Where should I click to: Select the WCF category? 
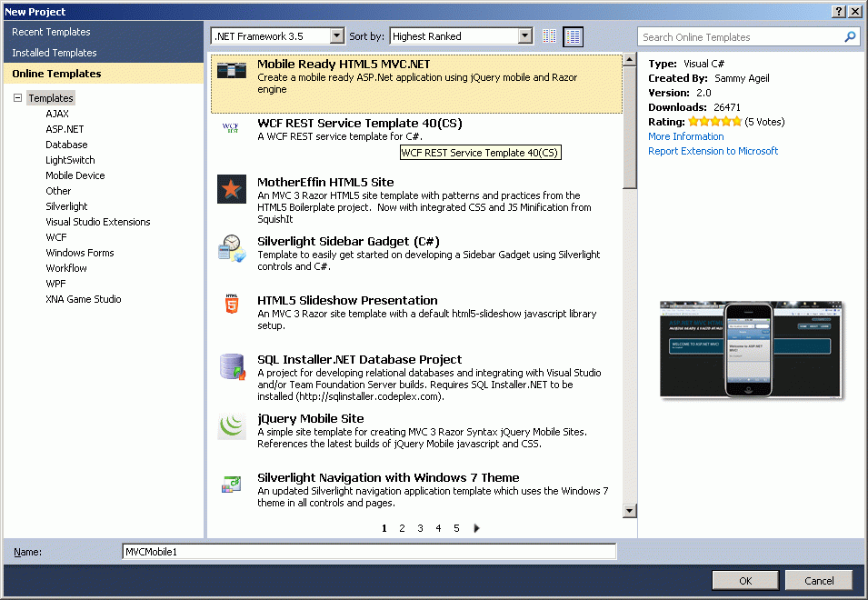(x=56, y=237)
